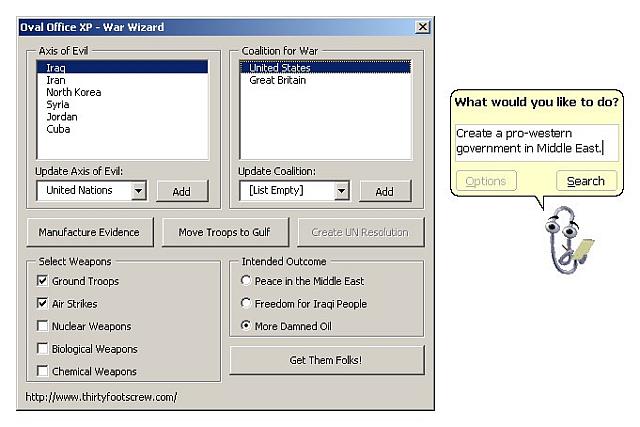Select Peace in the Middle East radio
Screen dimensions: 640x427
coord(246,280)
